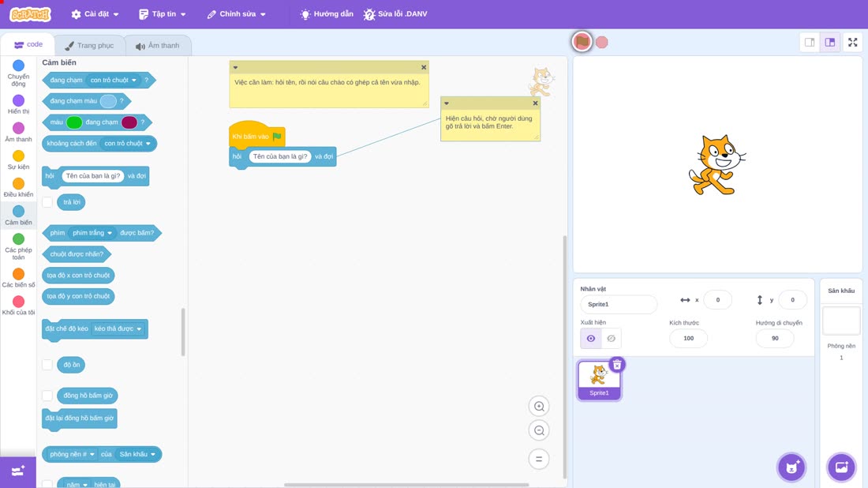This screenshot has height=488, width=868.
Task: Open the Scratch logo home link
Action: 31,14
